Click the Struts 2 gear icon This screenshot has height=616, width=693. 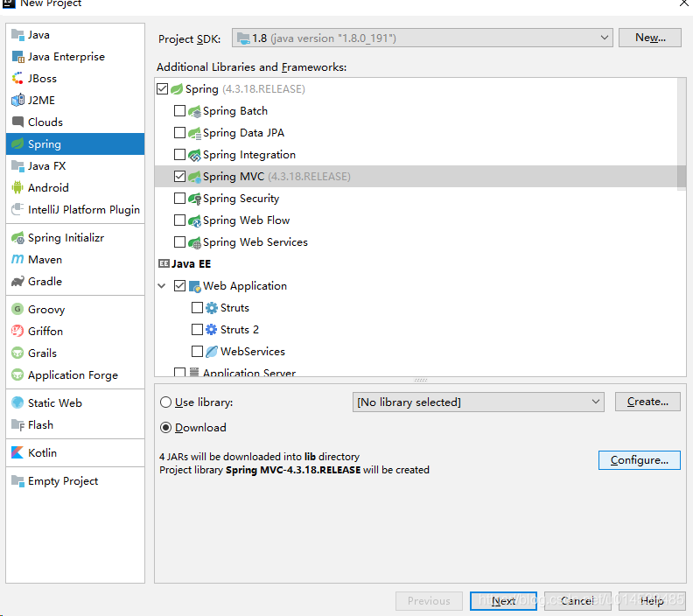212,330
